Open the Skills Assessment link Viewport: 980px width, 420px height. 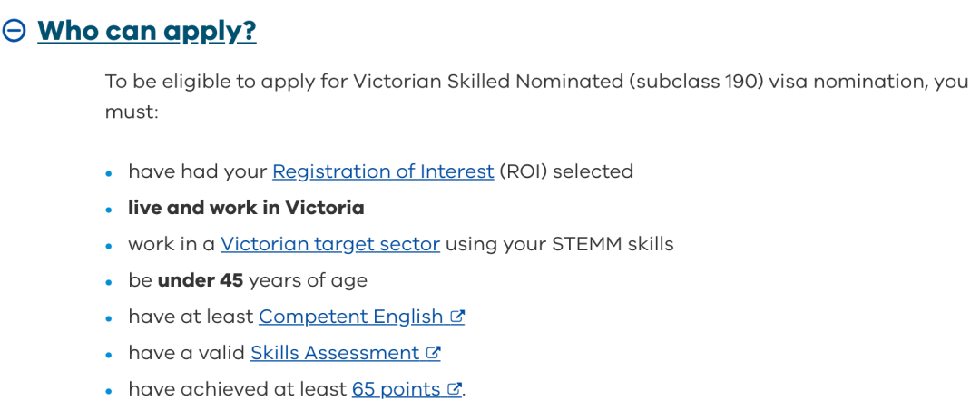(335, 353)
